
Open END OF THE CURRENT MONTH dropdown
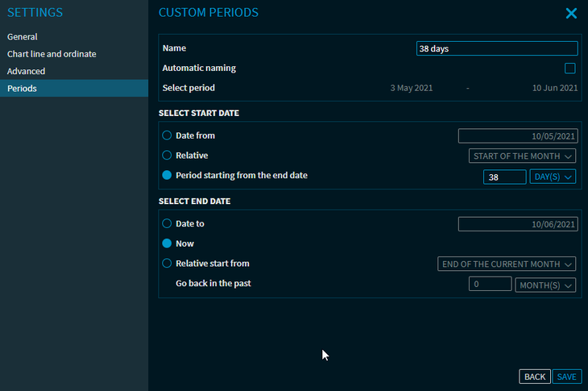(x=507, y=264)
